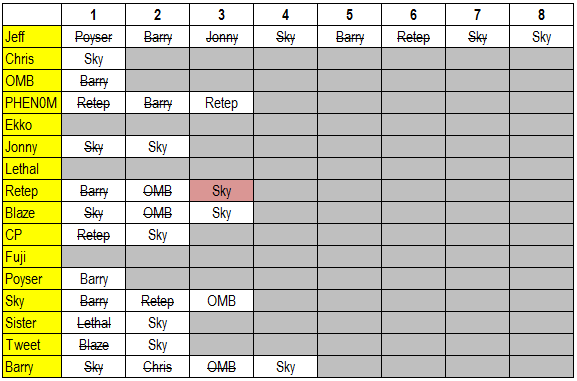Screen dimensions: 577x381
Task: Click the PHEN0M row label
Action: (32, 103)
